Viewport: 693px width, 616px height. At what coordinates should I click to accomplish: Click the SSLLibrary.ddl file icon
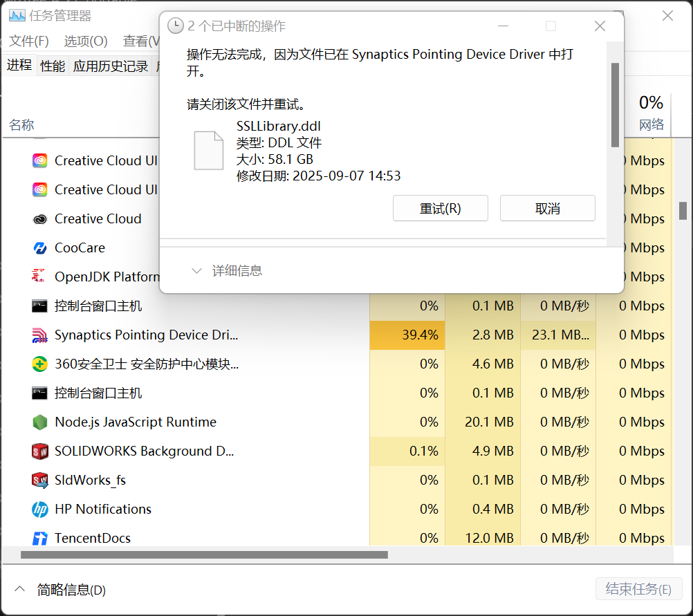click(x=208, y=150)
